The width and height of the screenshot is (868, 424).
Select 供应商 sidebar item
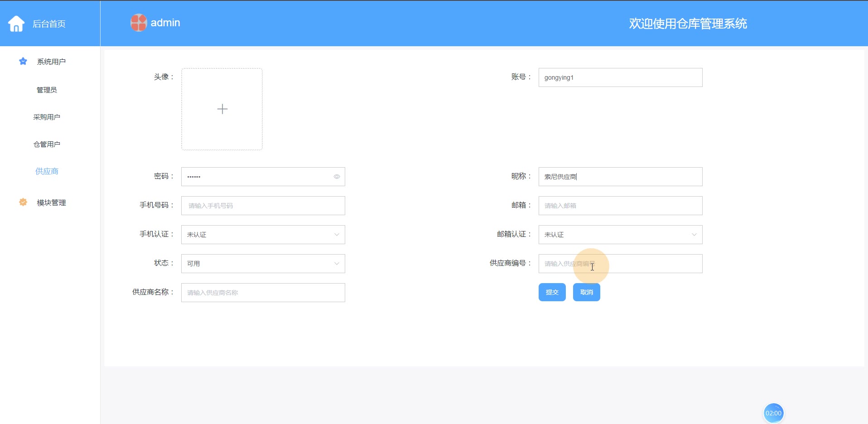point(47,171)
